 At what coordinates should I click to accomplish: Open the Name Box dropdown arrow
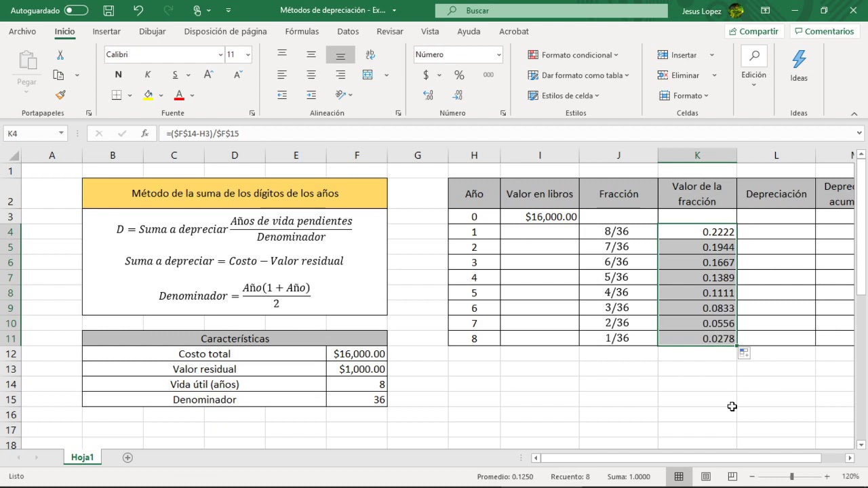click(61, 134)
